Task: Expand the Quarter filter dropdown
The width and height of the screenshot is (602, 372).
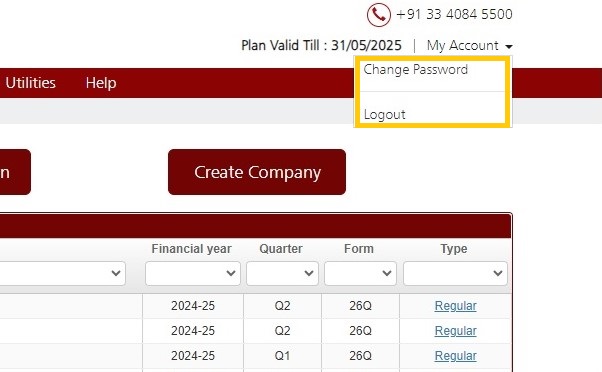Action: (282, 273)
